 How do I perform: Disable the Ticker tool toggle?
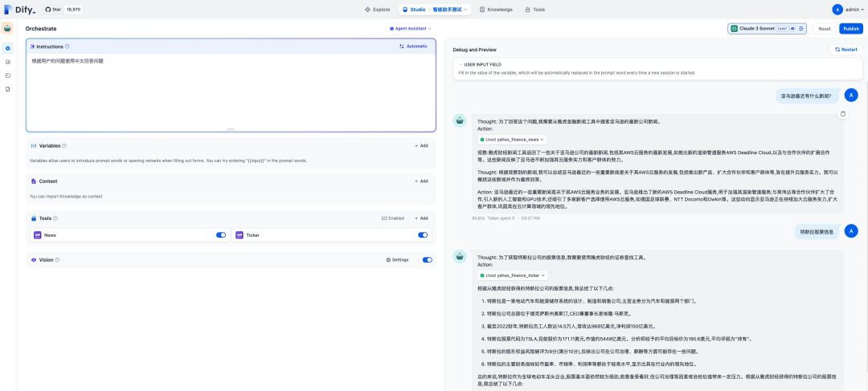[423, 235]
